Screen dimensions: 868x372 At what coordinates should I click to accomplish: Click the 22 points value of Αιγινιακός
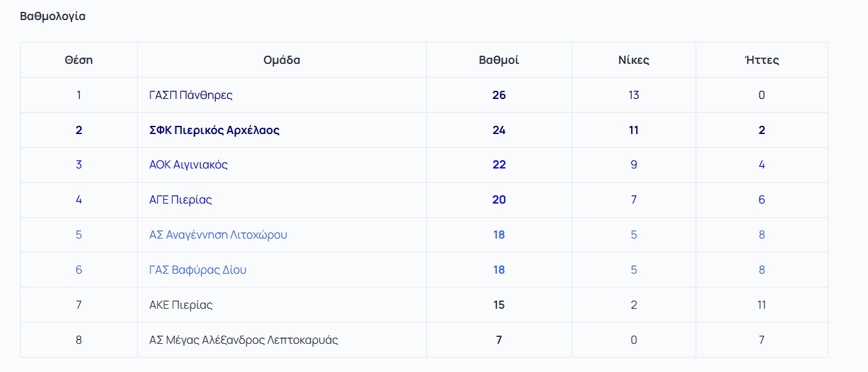click(499, 165)
